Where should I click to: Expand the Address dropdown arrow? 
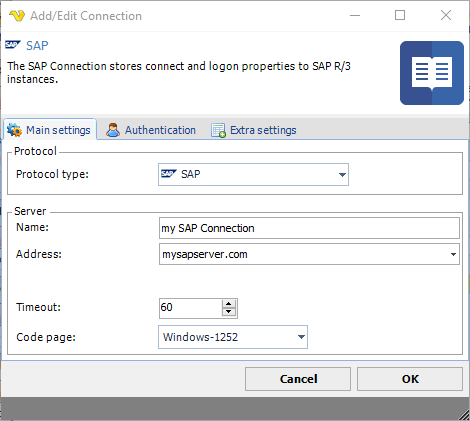click(x=453, y=254)
